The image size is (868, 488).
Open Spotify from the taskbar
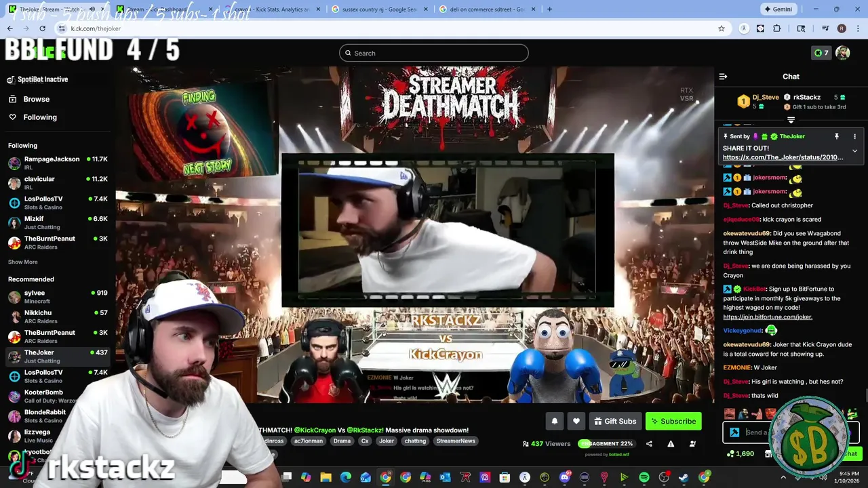coord(644,477)
